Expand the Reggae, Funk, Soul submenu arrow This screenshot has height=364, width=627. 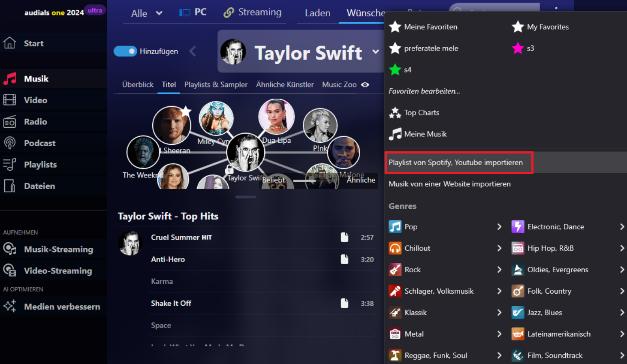pos(499,355)
